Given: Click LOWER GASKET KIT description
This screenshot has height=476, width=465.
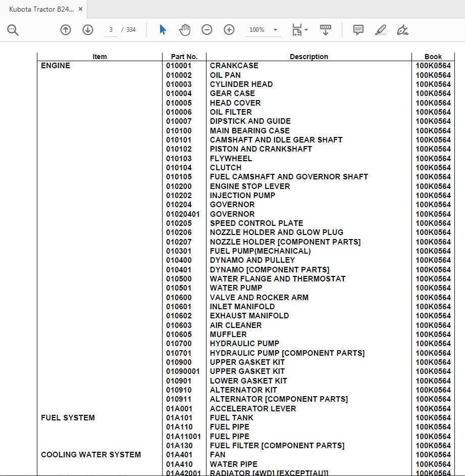Looking at the screenshot, I should [x=249, y=380].
